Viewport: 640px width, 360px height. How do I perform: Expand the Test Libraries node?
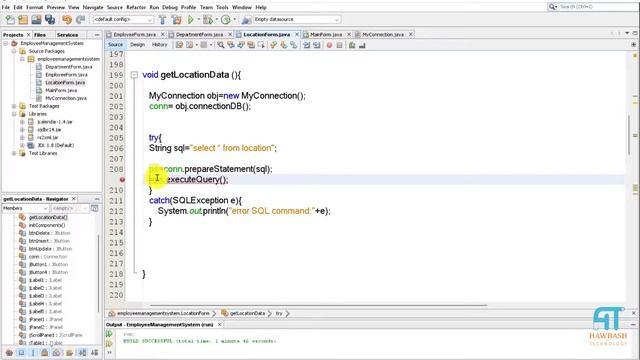tap(14, 153)
